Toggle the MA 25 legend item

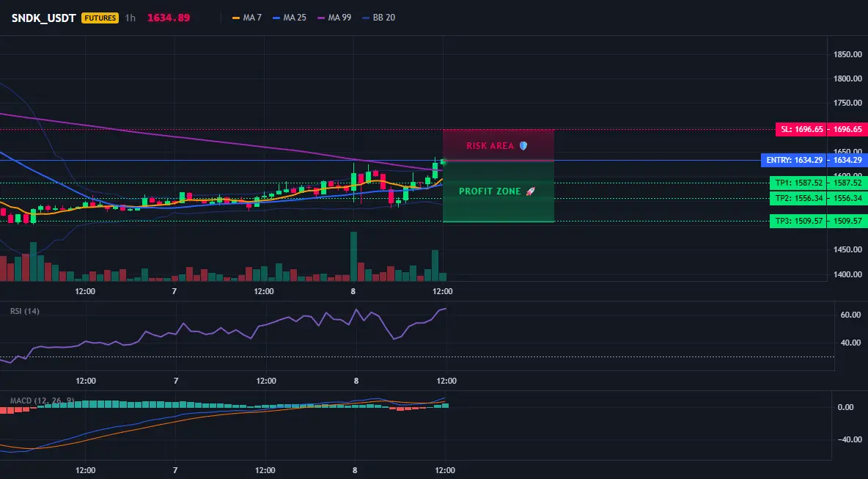coord(289,18)
